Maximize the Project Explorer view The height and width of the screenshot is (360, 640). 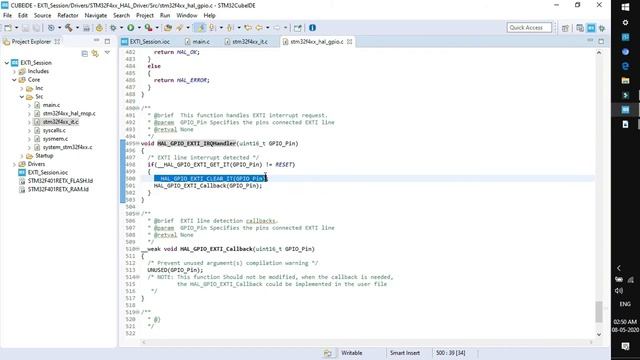tap(107, 41)
